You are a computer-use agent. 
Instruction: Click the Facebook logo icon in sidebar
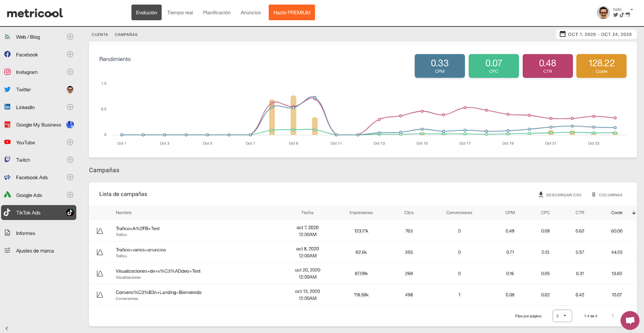pyautogui.click(x=7, y=54)
